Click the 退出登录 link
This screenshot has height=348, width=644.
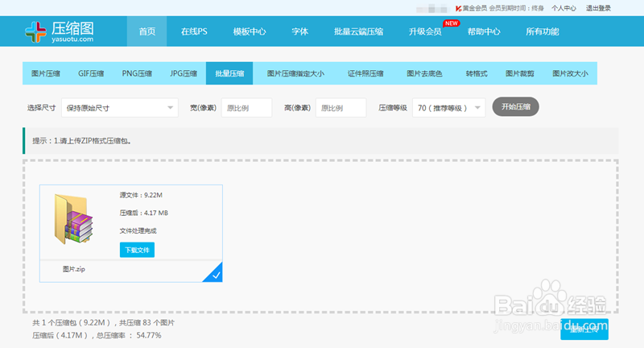(x=598, y=8)
